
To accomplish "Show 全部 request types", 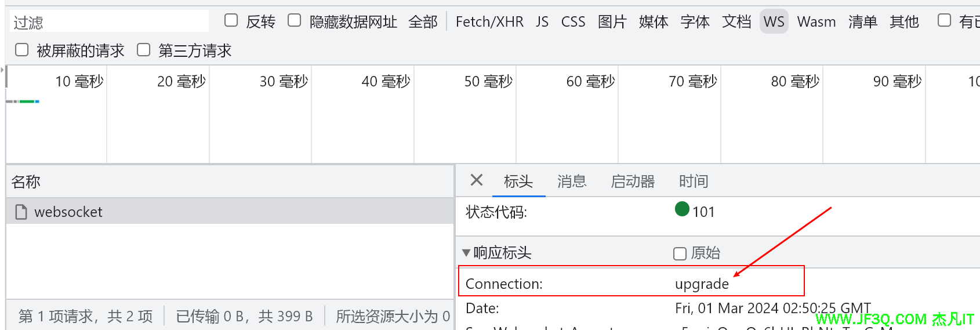I will point(423,22).
